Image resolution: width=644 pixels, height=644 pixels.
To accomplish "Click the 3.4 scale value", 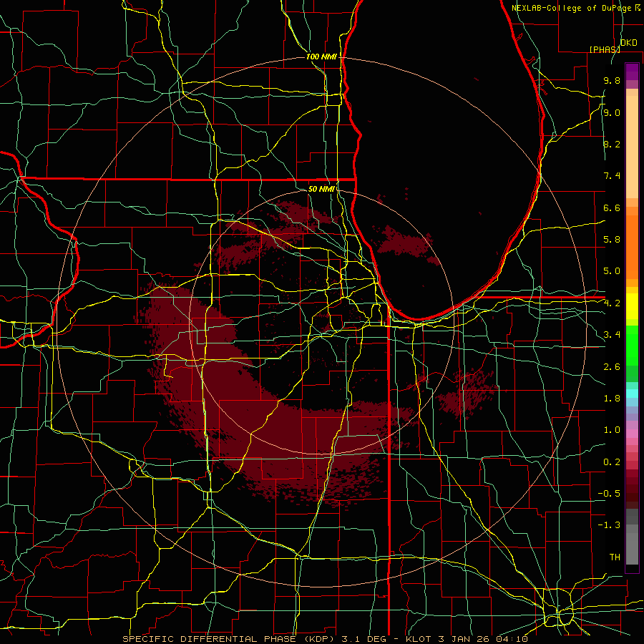I will tap(612, 335).
